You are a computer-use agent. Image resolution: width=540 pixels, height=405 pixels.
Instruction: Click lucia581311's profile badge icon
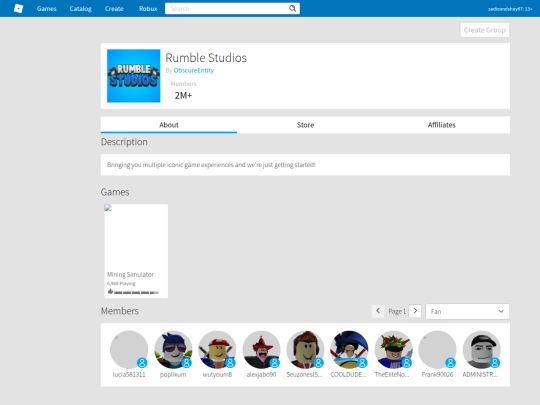(142, 362)
